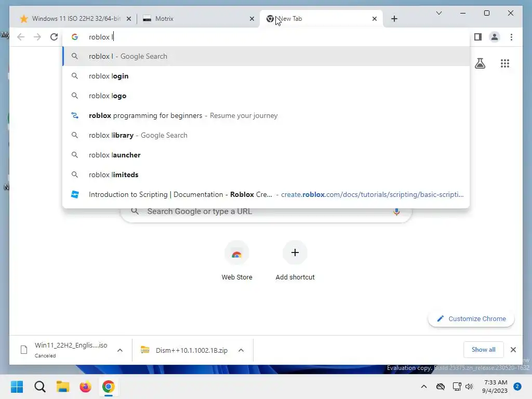Open Chrome three-dot menu

(x=511, y=37)
